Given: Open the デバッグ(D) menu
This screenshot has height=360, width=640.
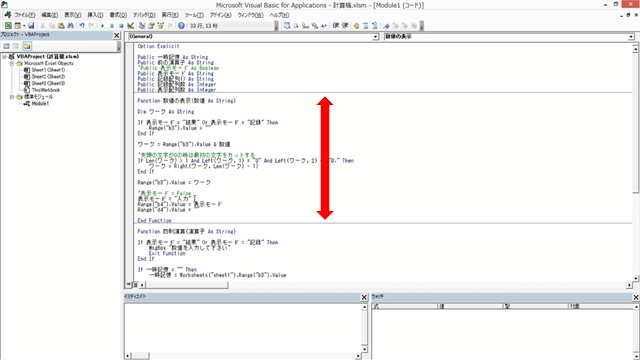Looking at the screenshot, I should coord(144,15).
